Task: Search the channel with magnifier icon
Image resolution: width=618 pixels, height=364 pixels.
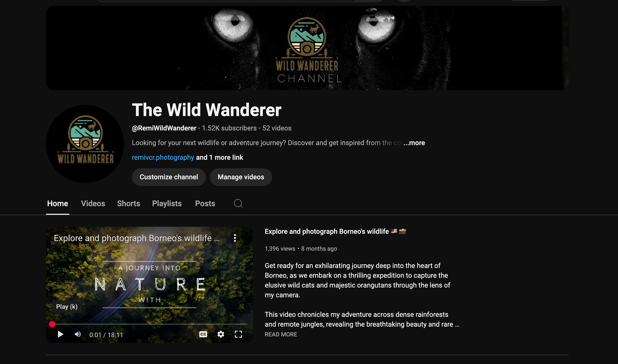Action: [238, 203]
